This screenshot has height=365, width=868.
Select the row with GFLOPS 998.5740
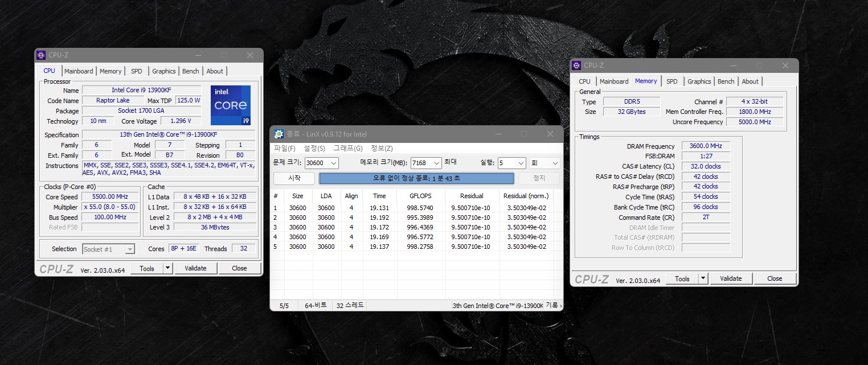pos(416,208)
